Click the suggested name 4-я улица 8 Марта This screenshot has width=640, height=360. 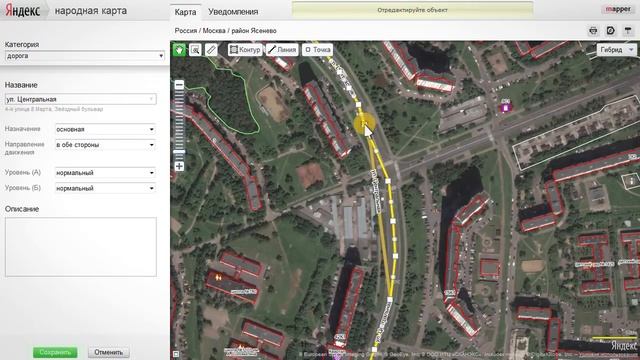coord(29,109)
